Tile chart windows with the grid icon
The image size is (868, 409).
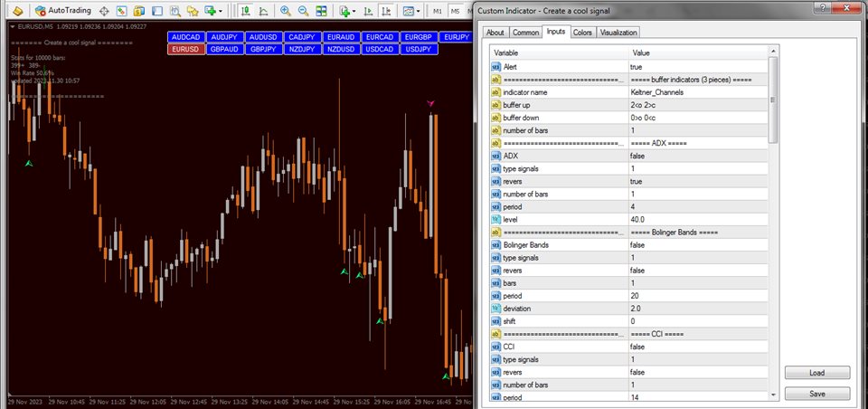(x=321, y=11)
